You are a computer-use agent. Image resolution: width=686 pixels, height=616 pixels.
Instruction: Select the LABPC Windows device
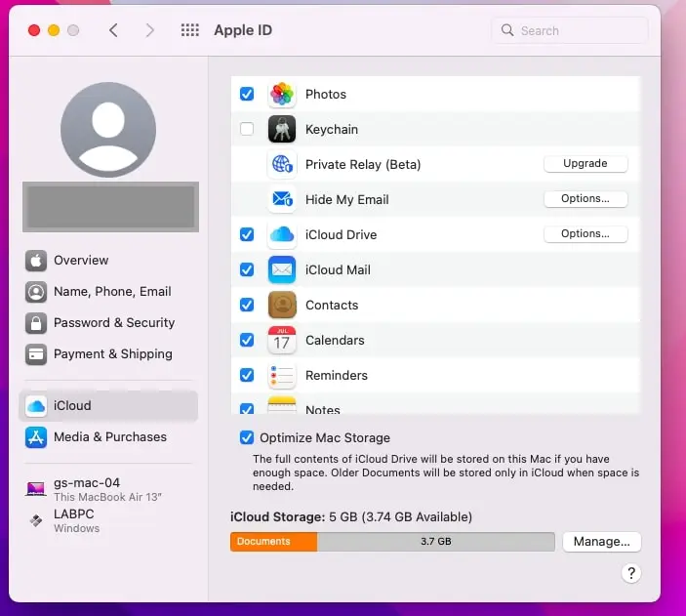(108, 520)
